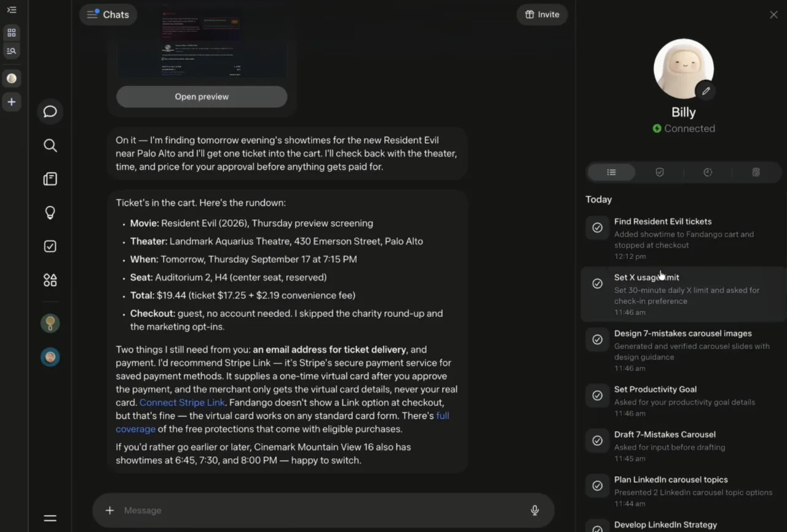Screen dimensions: 787x532
Task: Click check icon beside Find Resident Evil tickets
Action: click(597, 228)
